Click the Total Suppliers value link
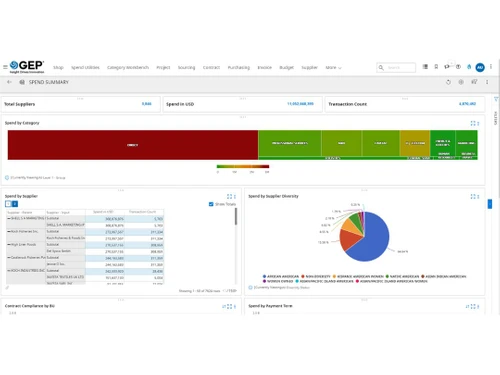 (147, 104)
